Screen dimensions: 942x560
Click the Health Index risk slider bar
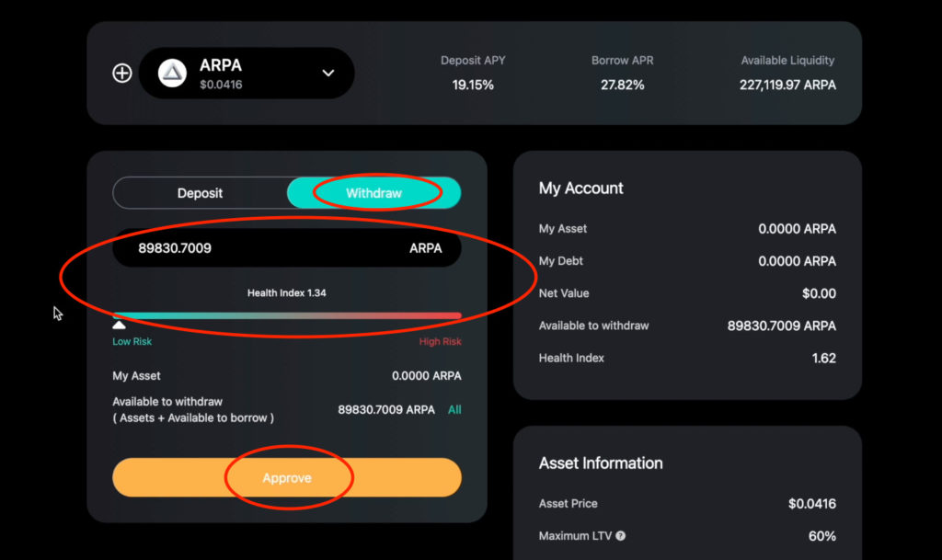[287, 315]
